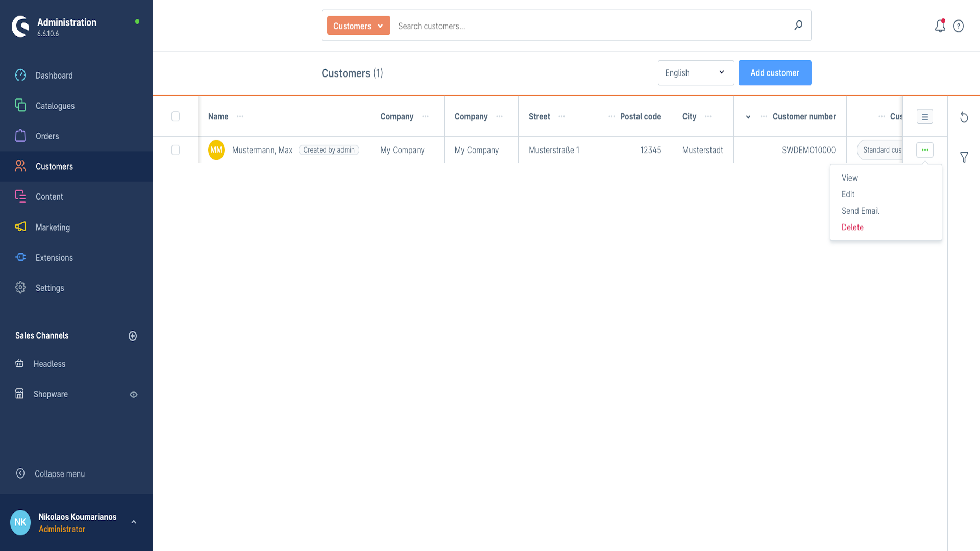Select the Mustermann, Max row checkbox
This screenshot has width=980, height=551.
pyautogui.click(x=176, y=150)
